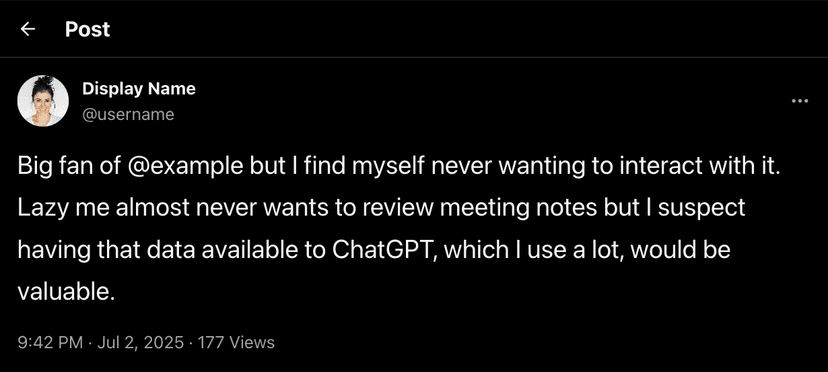
Task: Click 'Big fan of' in the post
Action: point(69,167)
